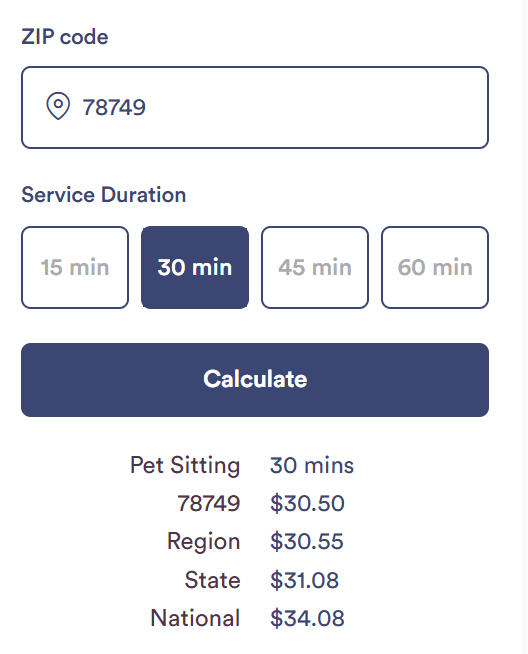This screenshot has height=654, width=528.
Task: Click the $30.50 ZIP price
Action: [x=307, y=503]
